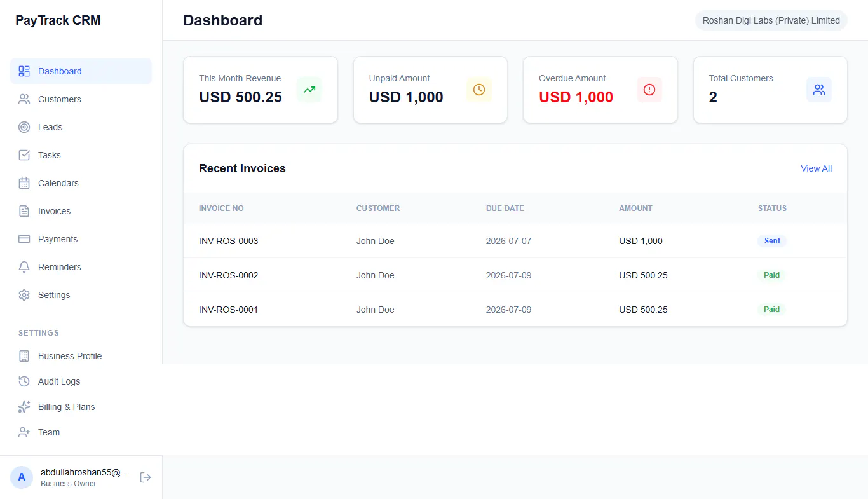Open Calendars from the sidebar
The image size is (868, 499).
(x=81, y=183)
